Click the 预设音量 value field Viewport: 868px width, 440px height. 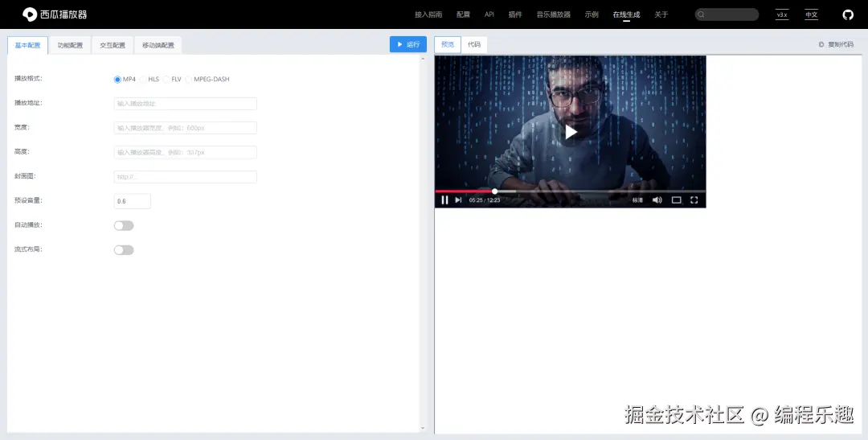133,201
